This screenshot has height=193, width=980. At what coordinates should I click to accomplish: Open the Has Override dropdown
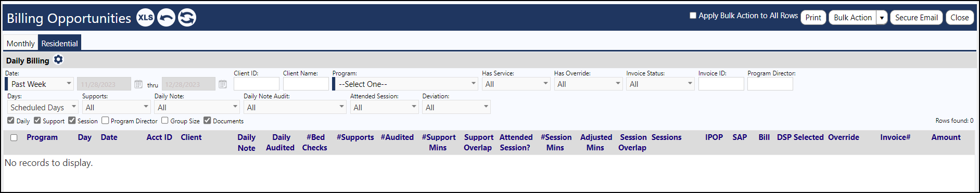point(588,84)
